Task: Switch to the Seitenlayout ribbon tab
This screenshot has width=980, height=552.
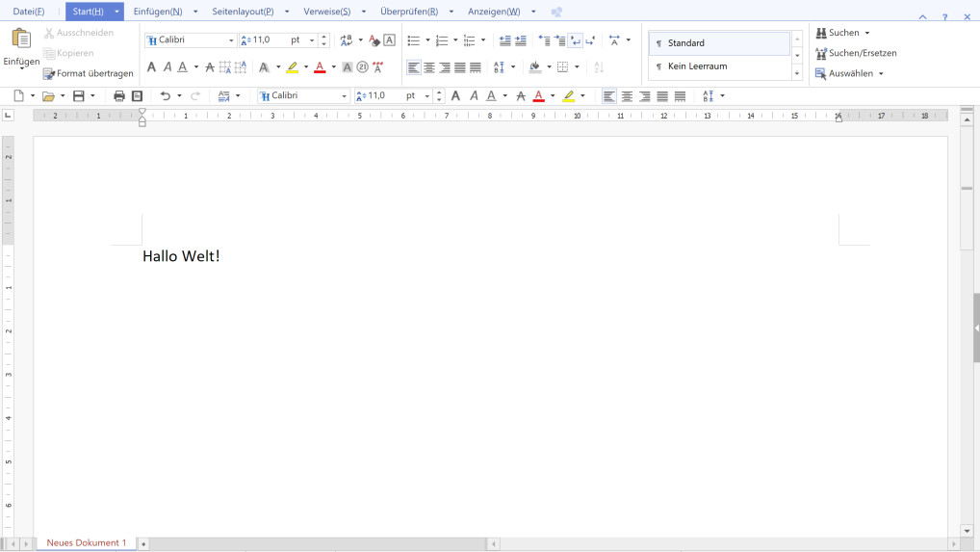Action: pos(243,12)
